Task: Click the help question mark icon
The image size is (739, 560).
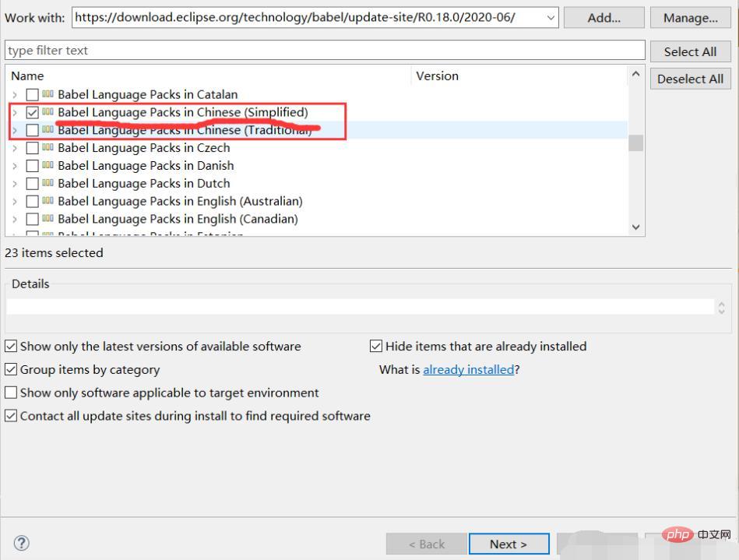Action: pyautogui.click(x=21, y=544)
